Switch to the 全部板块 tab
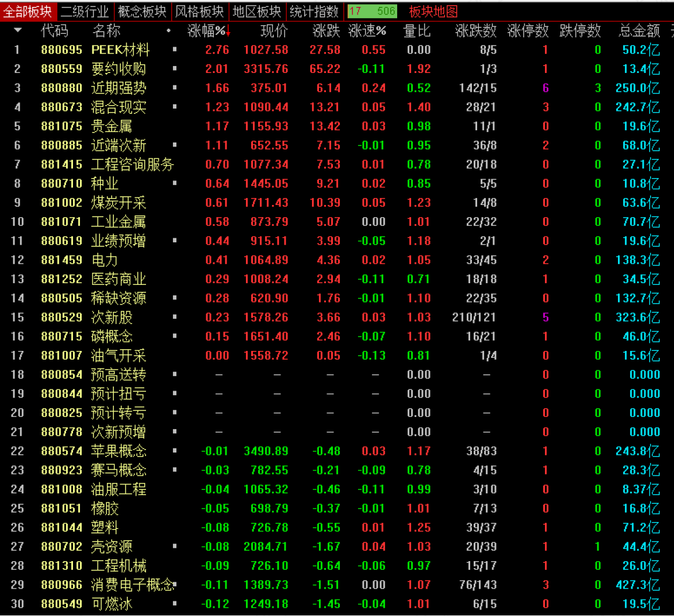The width and height of the screenshot is (674, 616). coord(28,12)
